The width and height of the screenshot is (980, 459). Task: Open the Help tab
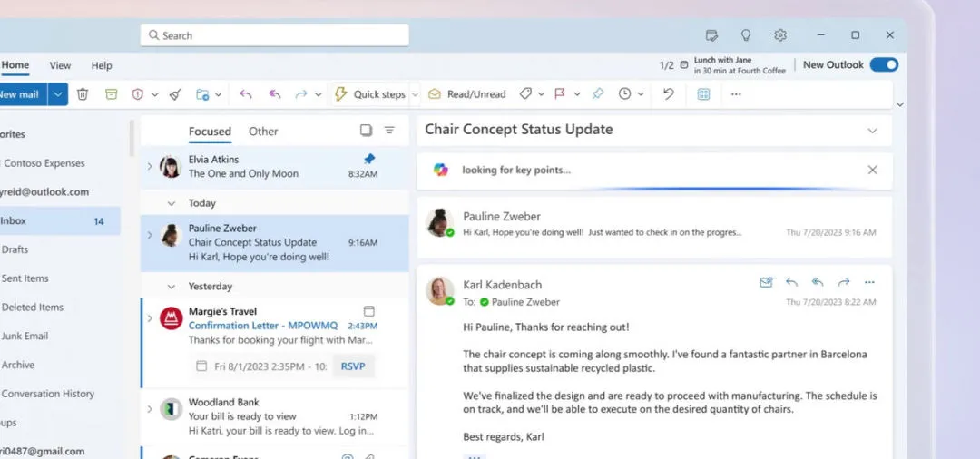click(102, 65)
